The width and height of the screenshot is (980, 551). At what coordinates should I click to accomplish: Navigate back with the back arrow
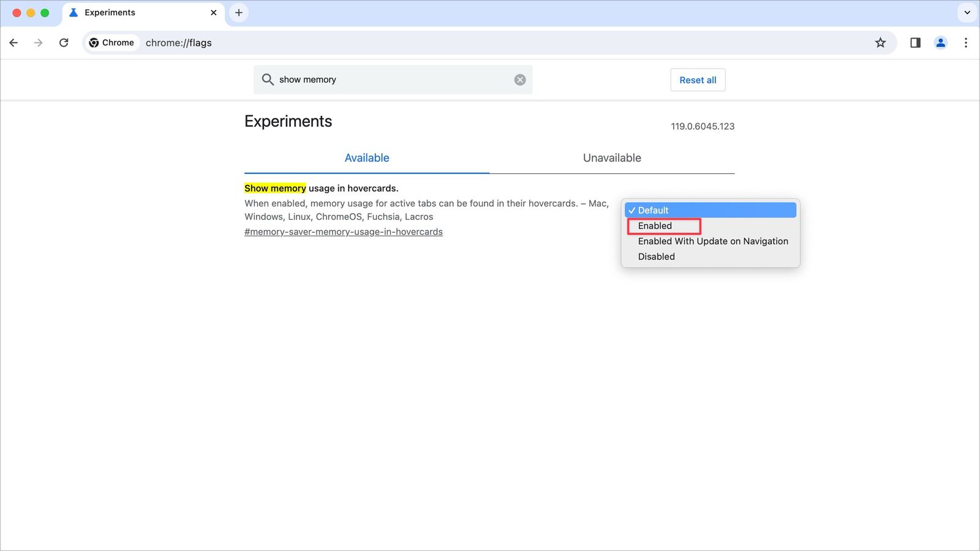[x=13, y=43]
